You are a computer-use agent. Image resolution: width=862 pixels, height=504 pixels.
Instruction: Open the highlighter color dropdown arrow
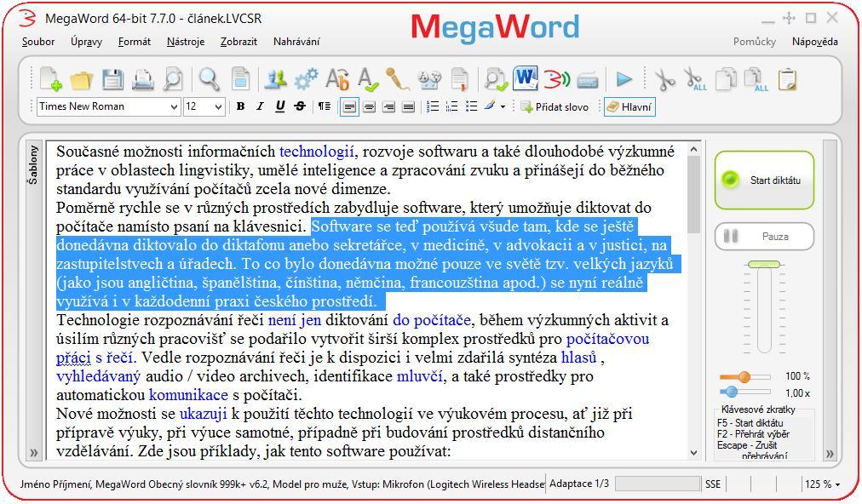click(x=503, y=106)
